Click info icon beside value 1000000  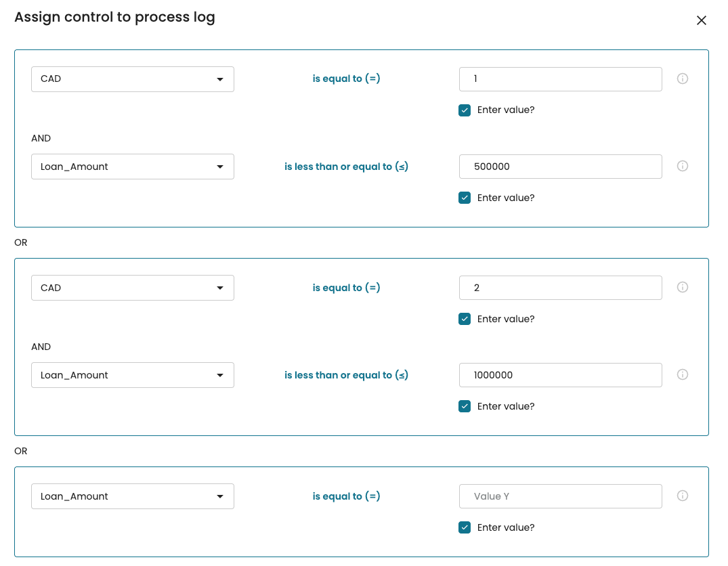pos(683,374)
